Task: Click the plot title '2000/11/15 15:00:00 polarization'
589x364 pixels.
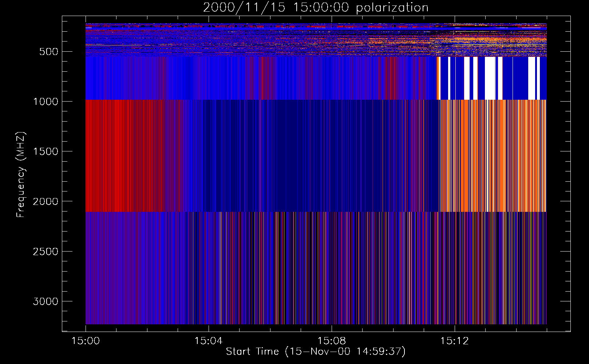Action: (316, 7)
